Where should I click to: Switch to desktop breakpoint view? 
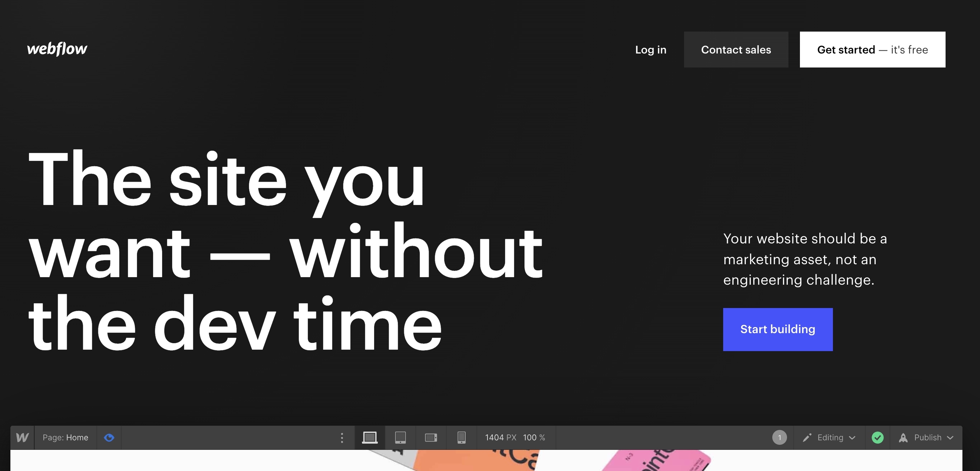point(369,438)
